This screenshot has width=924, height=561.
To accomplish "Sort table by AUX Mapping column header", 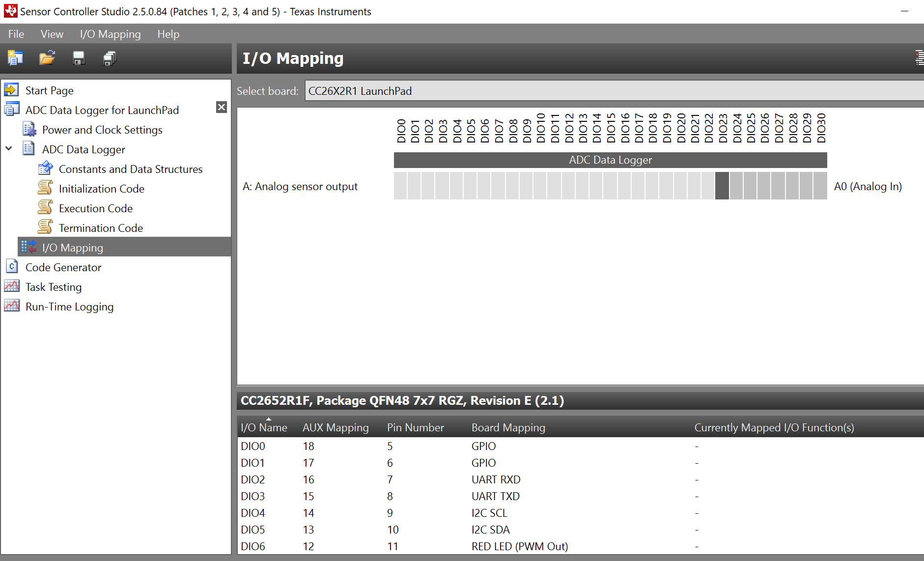I will click(336, 427).
